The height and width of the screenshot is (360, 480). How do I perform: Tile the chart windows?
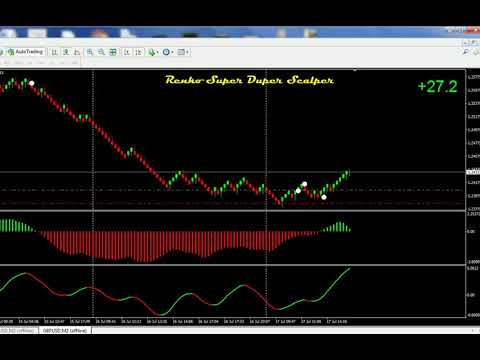[x=113, y=52]
